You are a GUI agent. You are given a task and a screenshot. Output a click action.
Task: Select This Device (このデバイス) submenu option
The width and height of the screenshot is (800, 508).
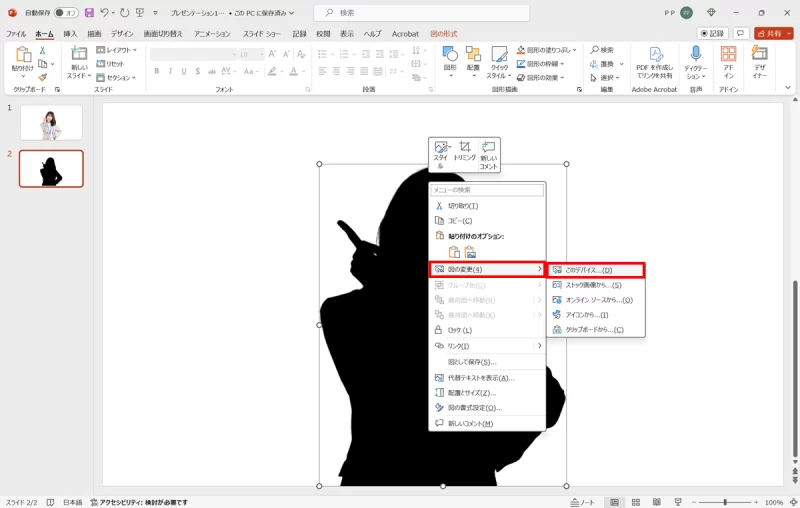pyautogui.click(x=596, y=270)
